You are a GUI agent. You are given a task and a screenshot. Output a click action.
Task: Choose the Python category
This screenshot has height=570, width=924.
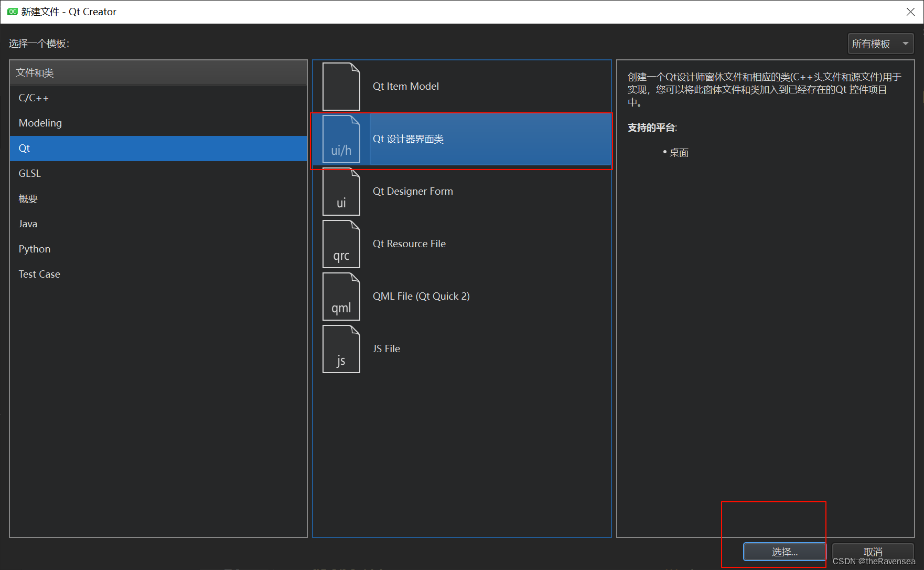pyautogui.click(x=158, y=249)
